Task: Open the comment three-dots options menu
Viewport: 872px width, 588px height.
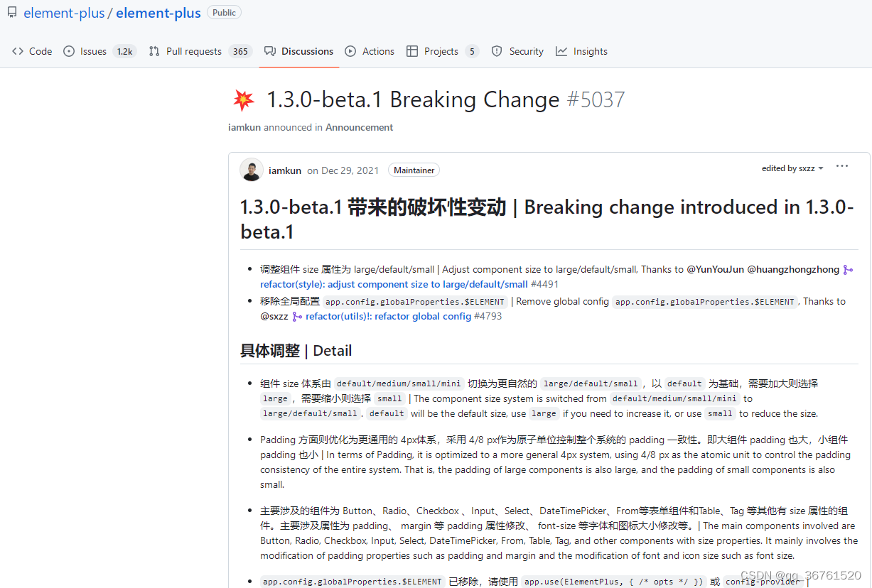Action: tap(842, 166)
